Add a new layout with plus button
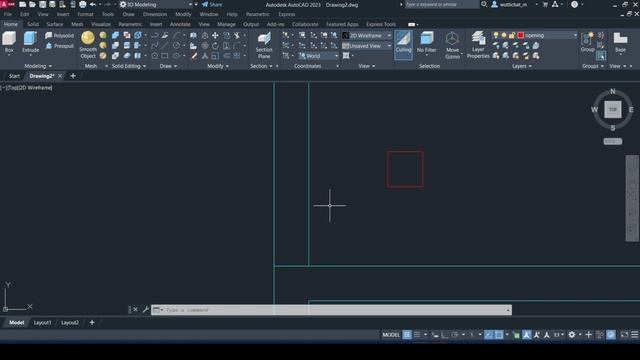Image resolution: width=640 pixels, height=360 pixels. (92, 322)
